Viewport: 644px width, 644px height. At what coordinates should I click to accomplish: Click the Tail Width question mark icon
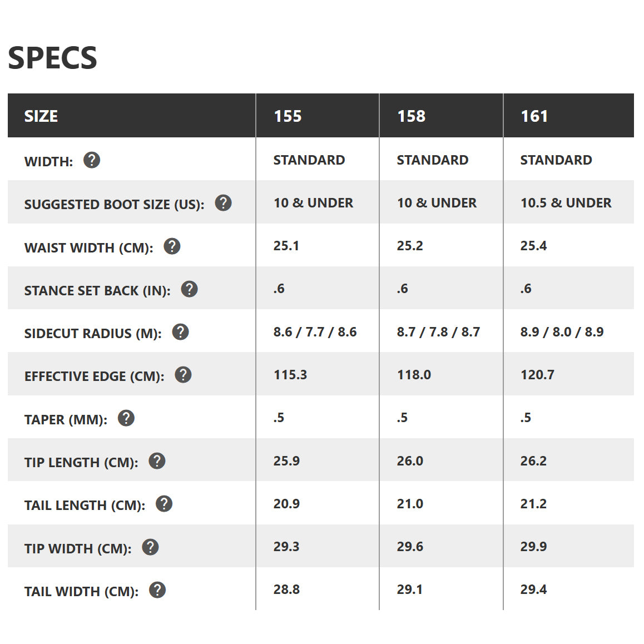coord(157,590)
